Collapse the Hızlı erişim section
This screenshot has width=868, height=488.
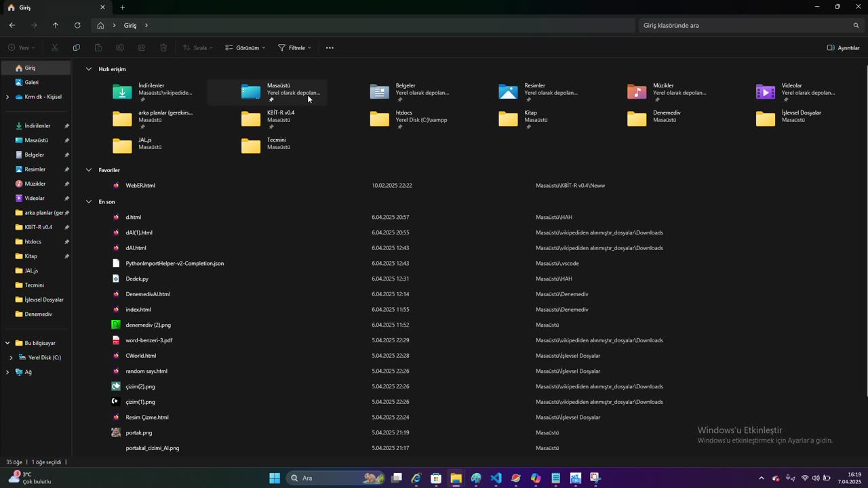(89, 69)
